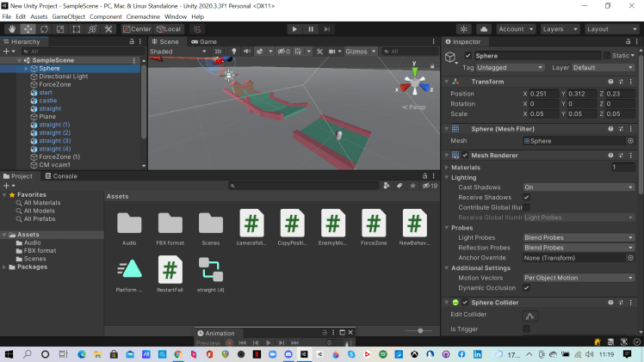Viewport: 644px width, 362px height.
Task: Select the Rotate tool
Action: tap(44, 29)
